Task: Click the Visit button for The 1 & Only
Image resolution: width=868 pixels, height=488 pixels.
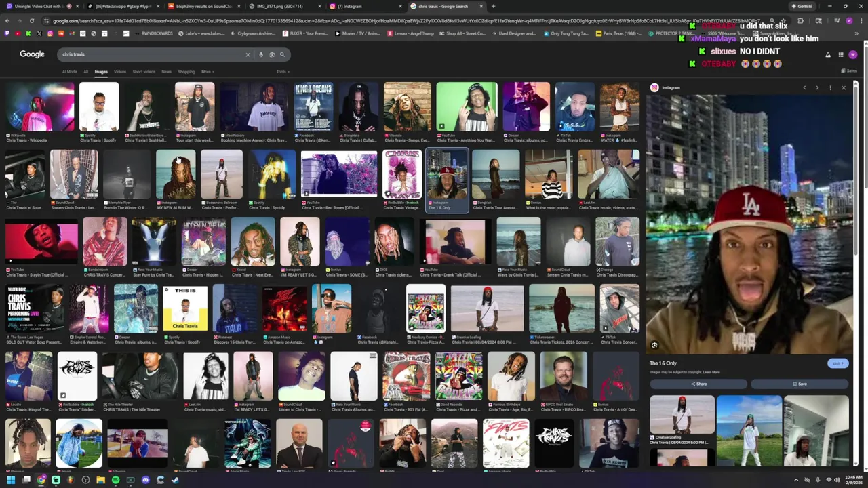Action: click(837, 363)
